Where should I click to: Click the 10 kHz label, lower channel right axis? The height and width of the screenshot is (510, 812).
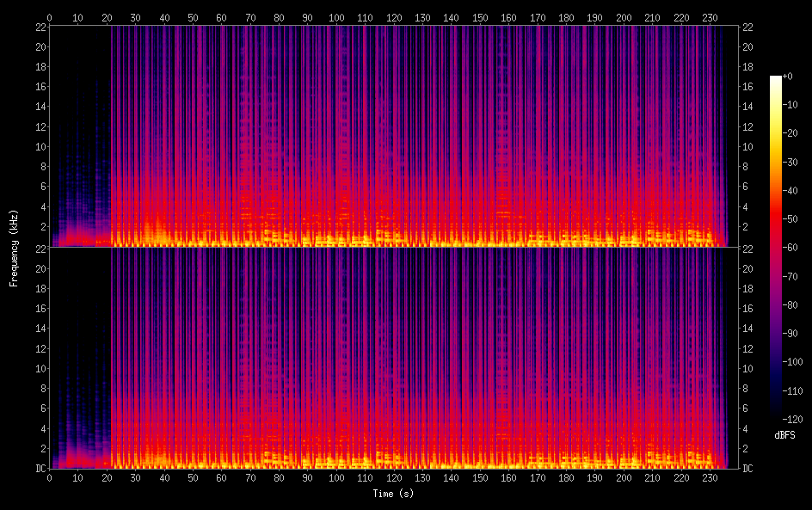click(748, 368)
